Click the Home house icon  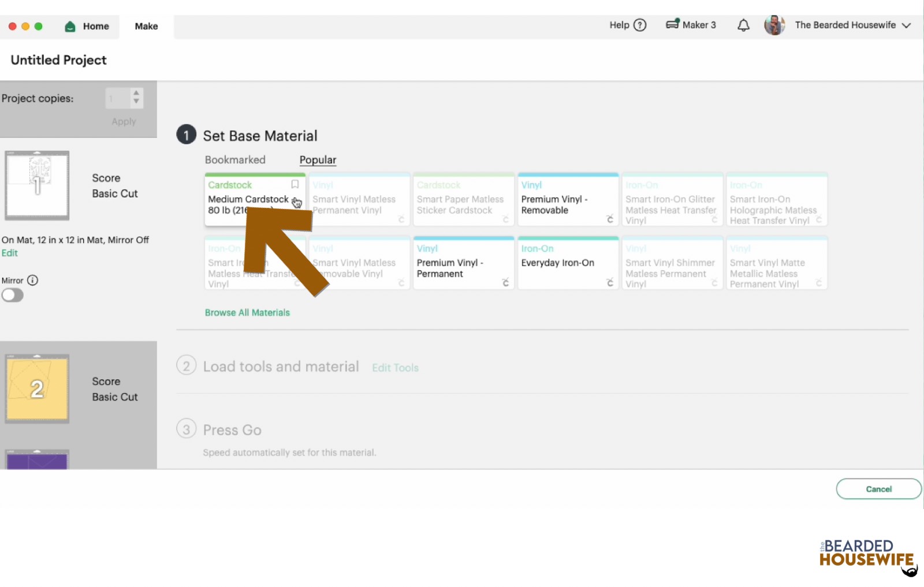pos(70,27)
